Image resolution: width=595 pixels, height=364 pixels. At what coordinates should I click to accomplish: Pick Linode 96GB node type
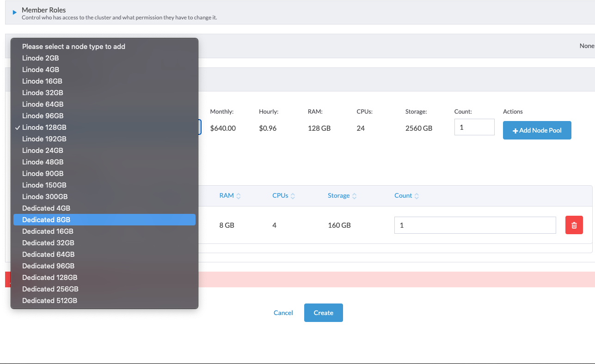pyautogui.click(x=104, y=115)
